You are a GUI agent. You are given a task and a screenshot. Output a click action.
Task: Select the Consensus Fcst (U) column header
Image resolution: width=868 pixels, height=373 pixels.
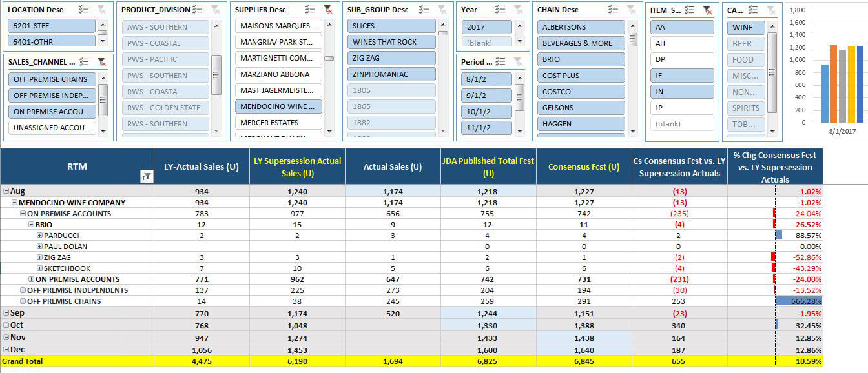click(x=584, y=166)
